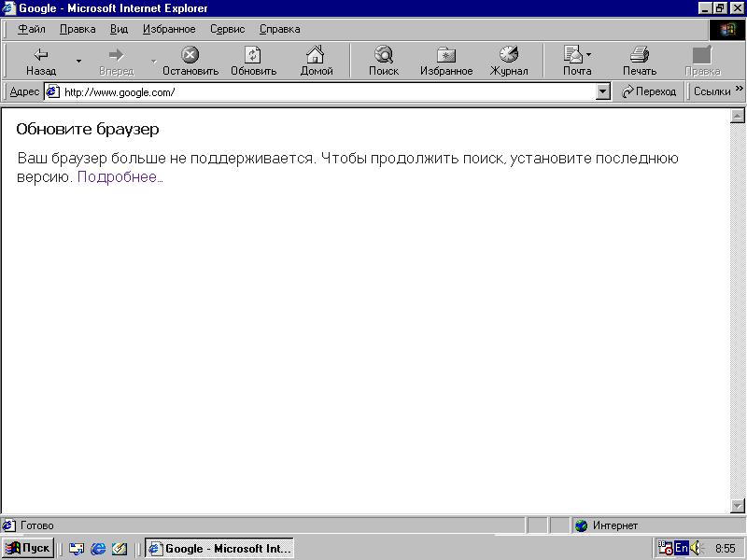Image resolution: width=747 pixels, height=560 pixels.
Task: Click inside the address bar field
Action: pyautogui.click(x=280, y=91)
